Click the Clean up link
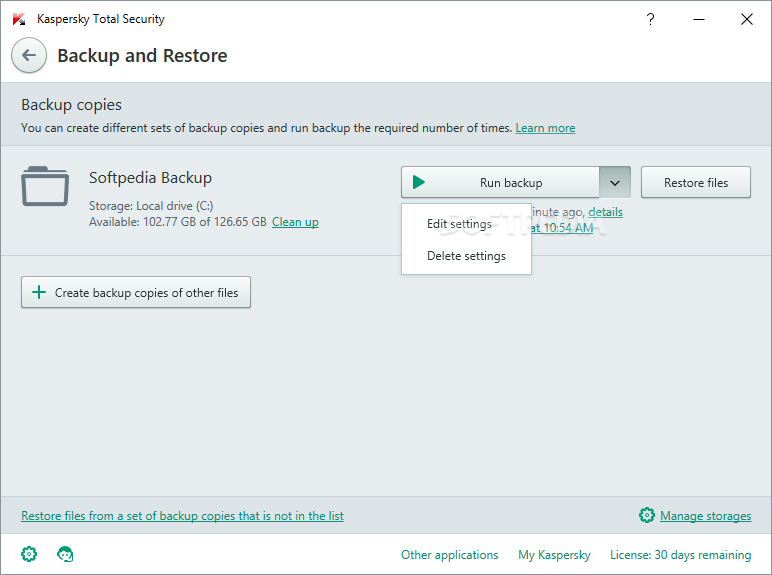The width and height of the screenshot is (772, 575). tap(295, 222)
